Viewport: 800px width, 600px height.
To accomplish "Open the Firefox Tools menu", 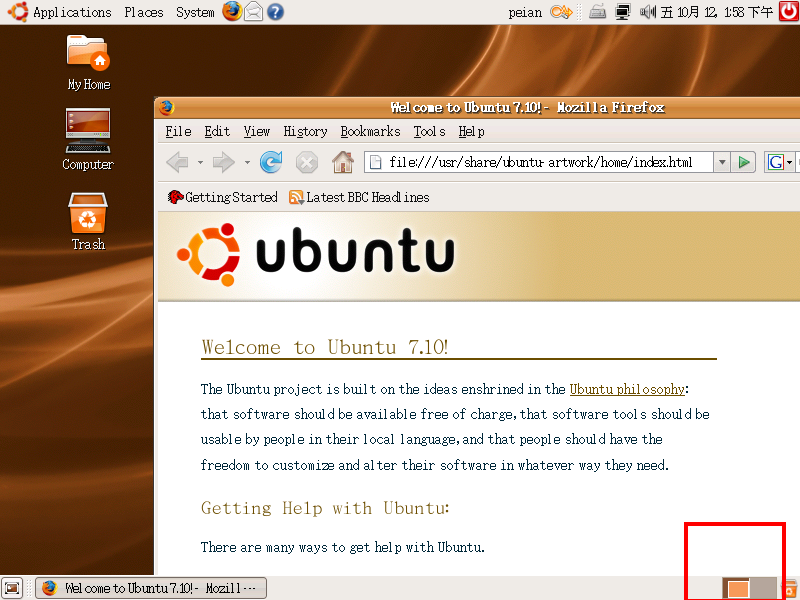I will (429, 132).
